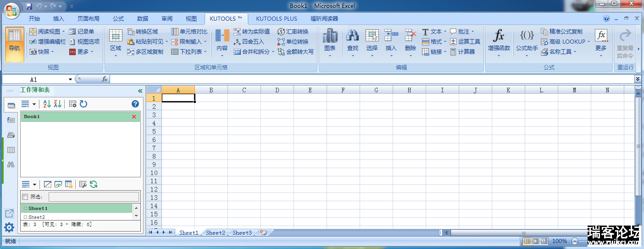This screenshot has height=249, width=644.
Task: Switch to Sheet3 tab at bottom
Action: pyautogui.click(x=242, y=233)
